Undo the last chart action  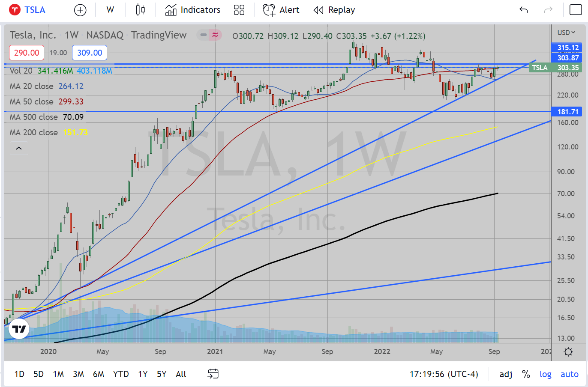point(524,10)
